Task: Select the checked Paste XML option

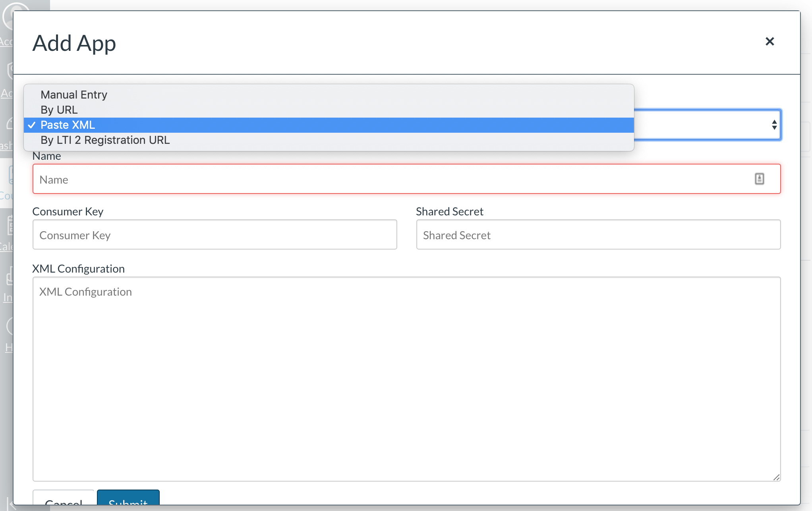Action: (68, 125)
